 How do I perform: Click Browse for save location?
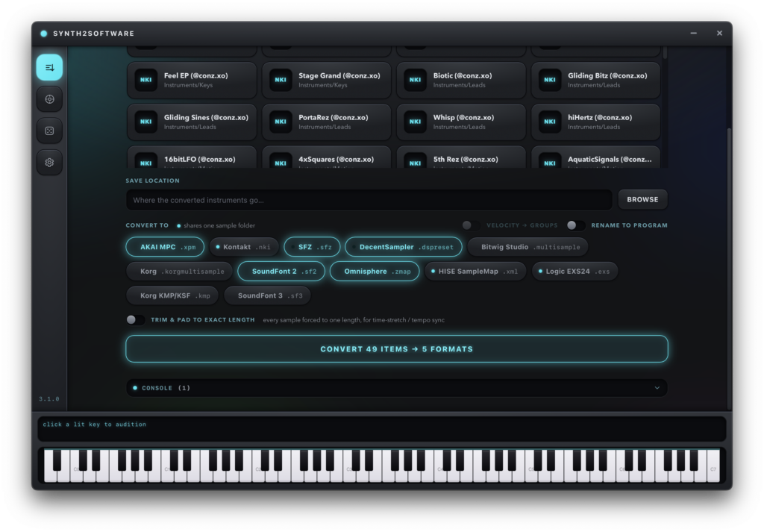pyautogui.click(x=642, y=200)
